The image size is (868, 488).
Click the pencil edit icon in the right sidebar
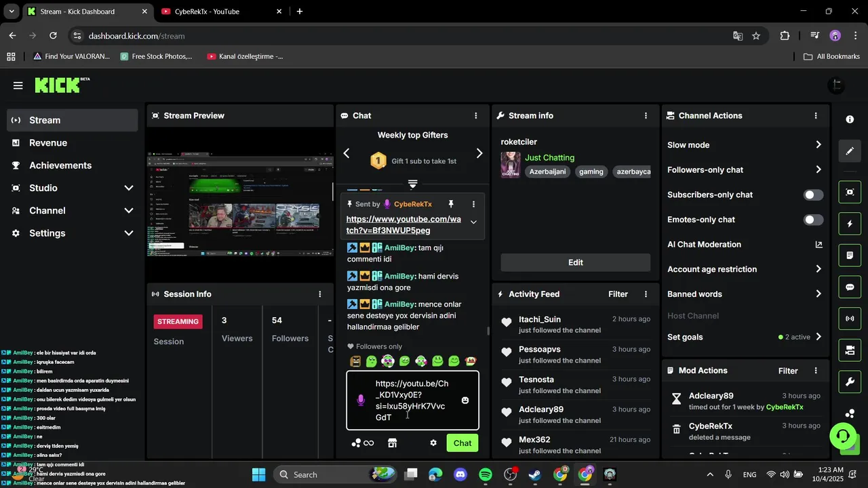(850, 151)
